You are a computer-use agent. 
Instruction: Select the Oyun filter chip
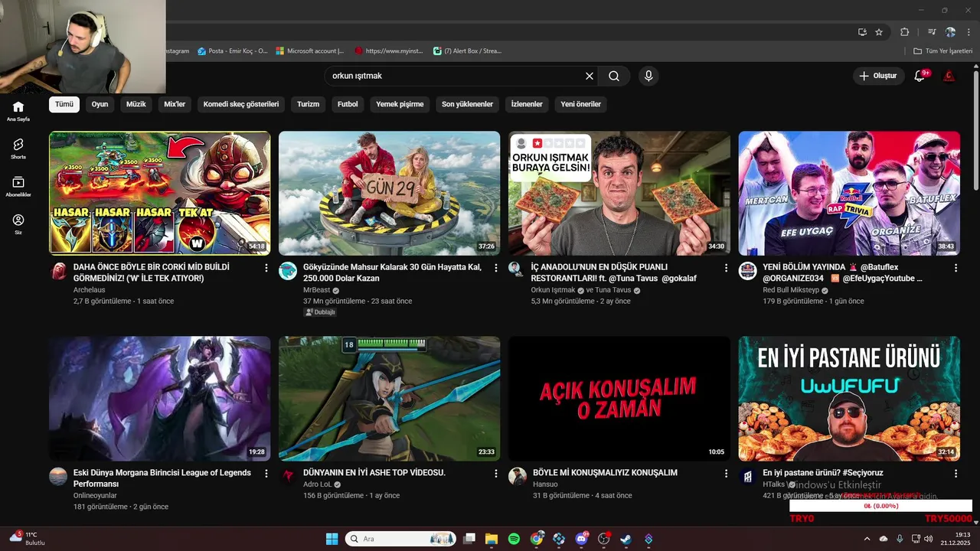(100, 104)
